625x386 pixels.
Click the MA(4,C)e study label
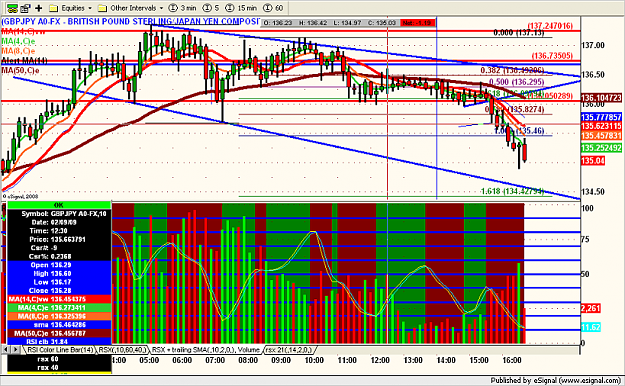(18, 41)
